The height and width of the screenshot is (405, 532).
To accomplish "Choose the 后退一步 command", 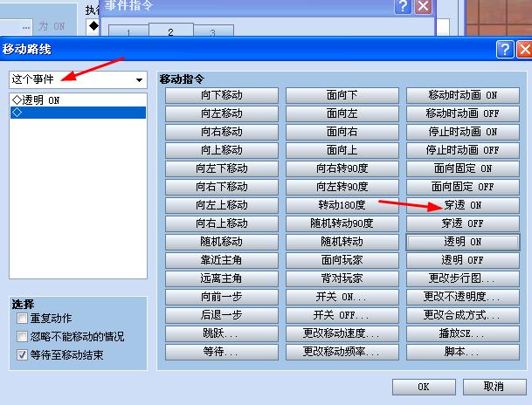I will (x=222, y=315).
